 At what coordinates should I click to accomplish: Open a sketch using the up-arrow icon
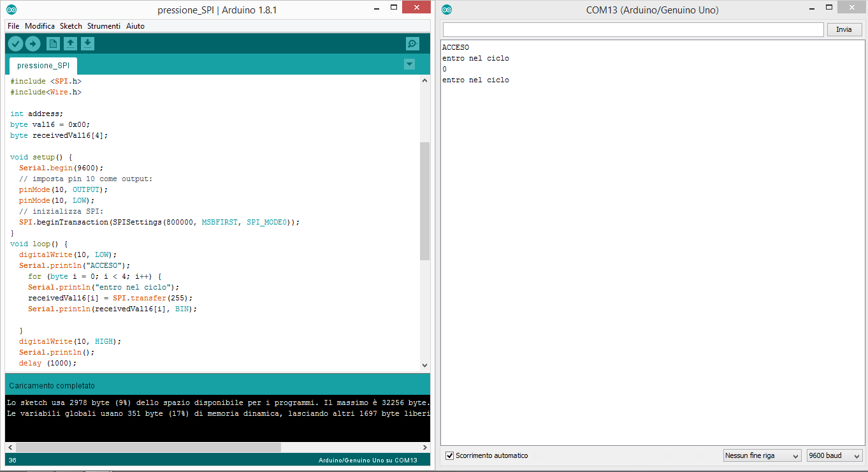70,44
